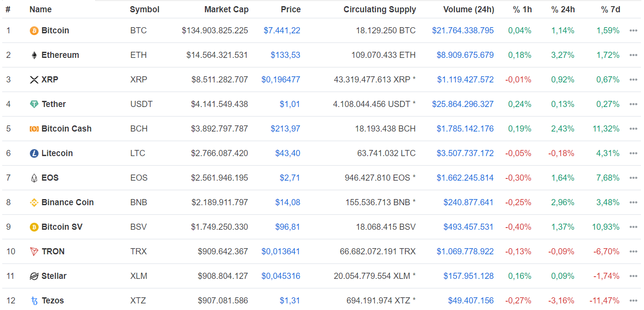
Task: Click the Binance Coin logo icon
Action: click(x=34, y=203)
